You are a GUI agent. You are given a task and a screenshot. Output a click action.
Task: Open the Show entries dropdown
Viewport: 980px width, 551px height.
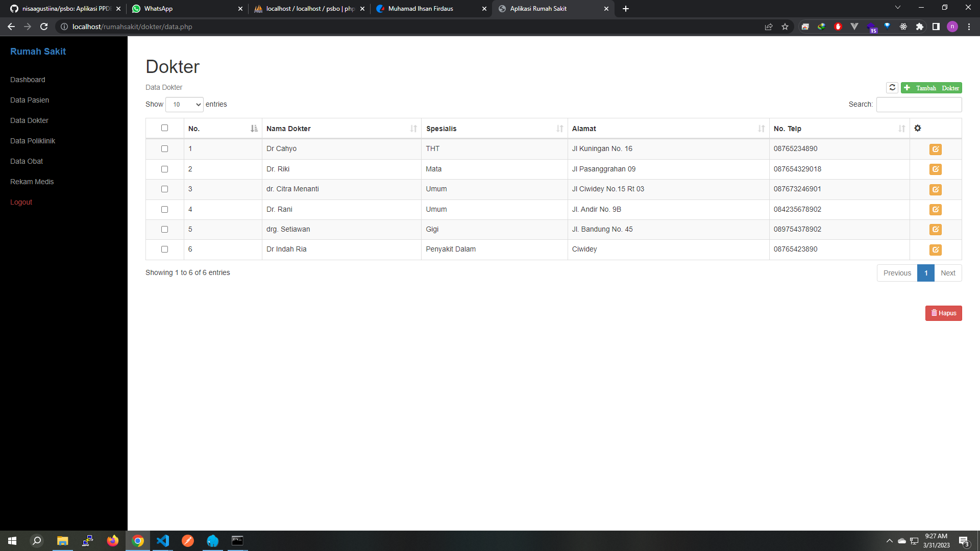tap(184, 105)
